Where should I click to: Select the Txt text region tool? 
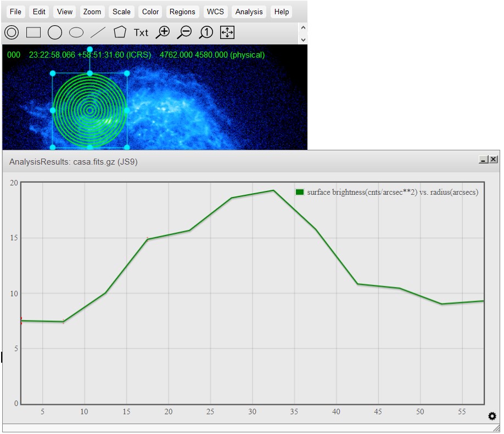coord(141,32)
